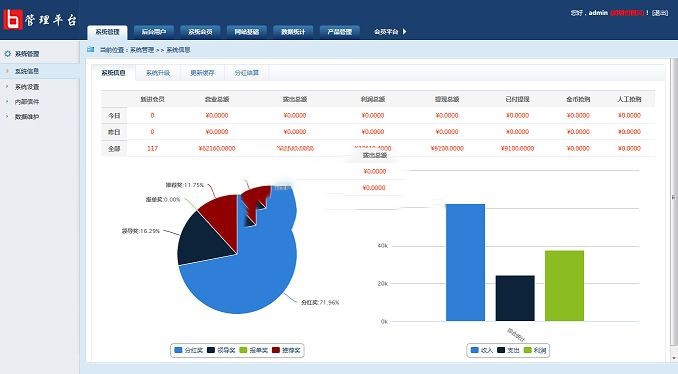The image size is (678, 374).
Task: Toggle 报单奖 in the pie legend
Action: coord(253,350)
